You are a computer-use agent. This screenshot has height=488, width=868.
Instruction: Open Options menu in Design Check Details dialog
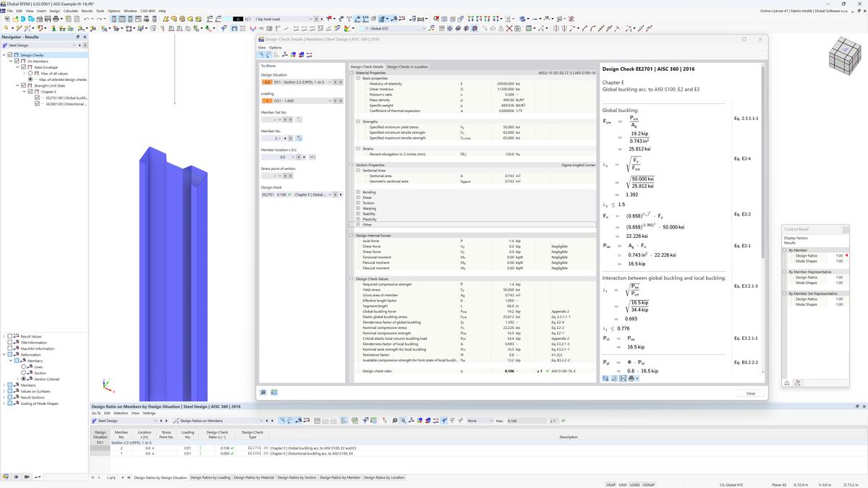click(275, 48)
